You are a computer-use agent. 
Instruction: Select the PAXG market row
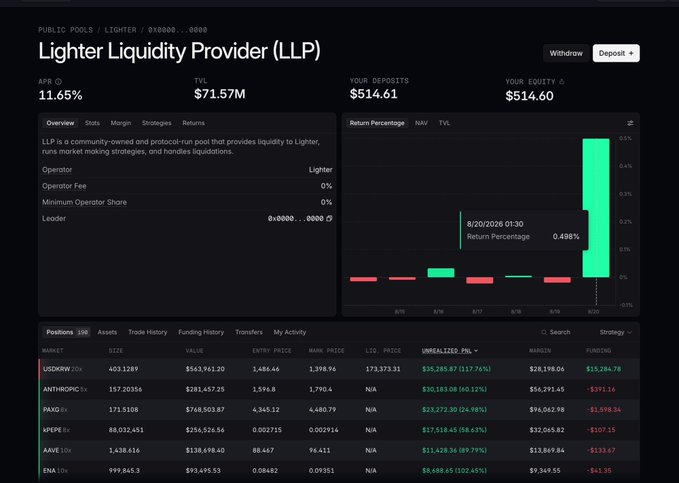tap(339, 410)
